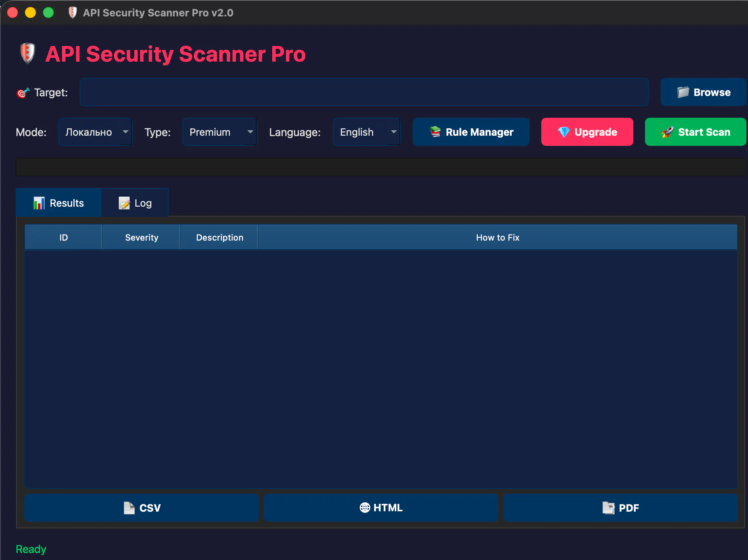The width and height of the screenshot is (748, 560).
Task: Click the page icon on PDF export
Action: [608, 508]
